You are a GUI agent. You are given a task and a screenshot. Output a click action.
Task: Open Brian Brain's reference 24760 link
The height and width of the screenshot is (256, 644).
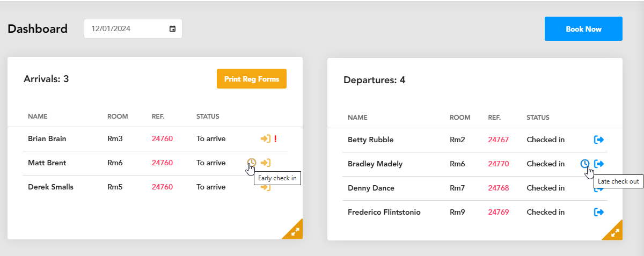pyautogui.click(x=162, y=138)
